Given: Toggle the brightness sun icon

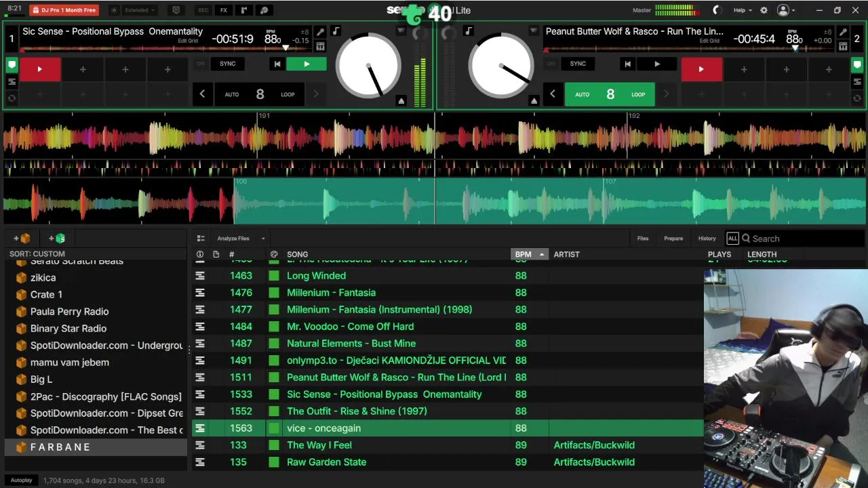Looking at the screenshot, I should [113, 10].
